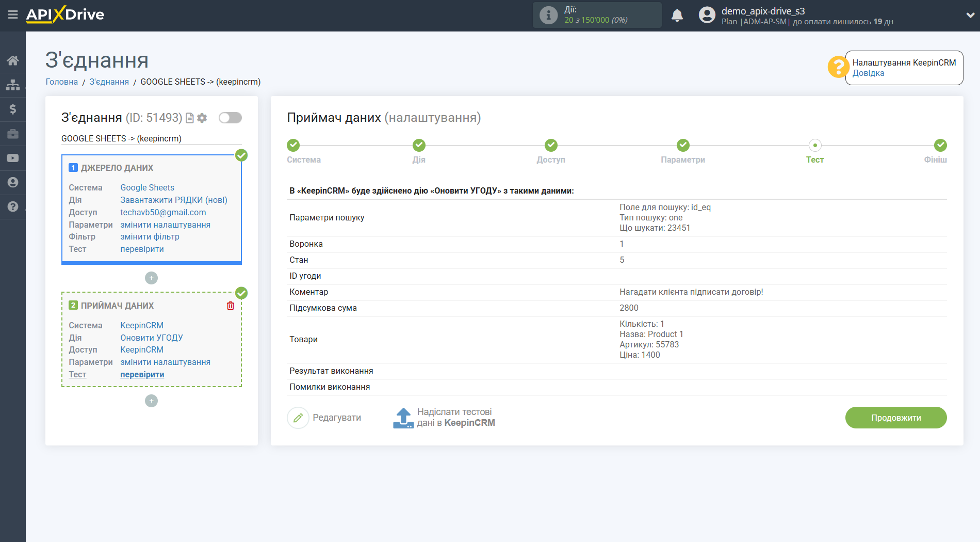
Task: Select the Тест step
Action: point(815,145)
